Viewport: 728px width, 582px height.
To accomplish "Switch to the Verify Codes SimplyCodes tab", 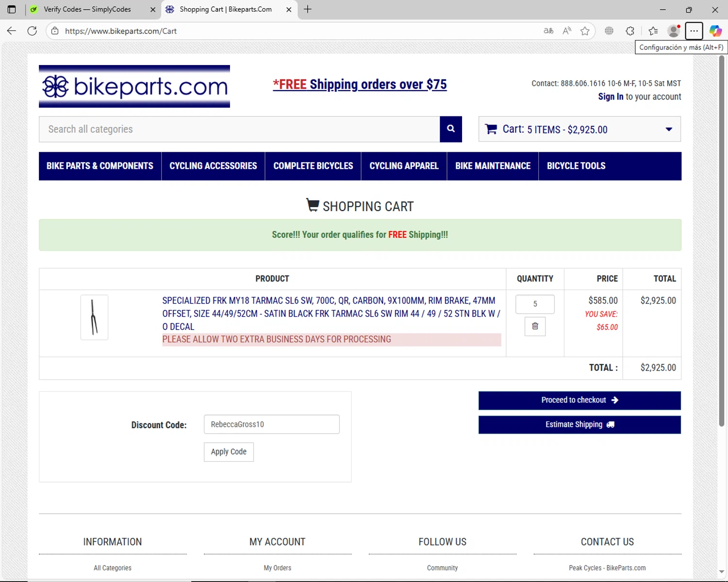I will 87,9.
